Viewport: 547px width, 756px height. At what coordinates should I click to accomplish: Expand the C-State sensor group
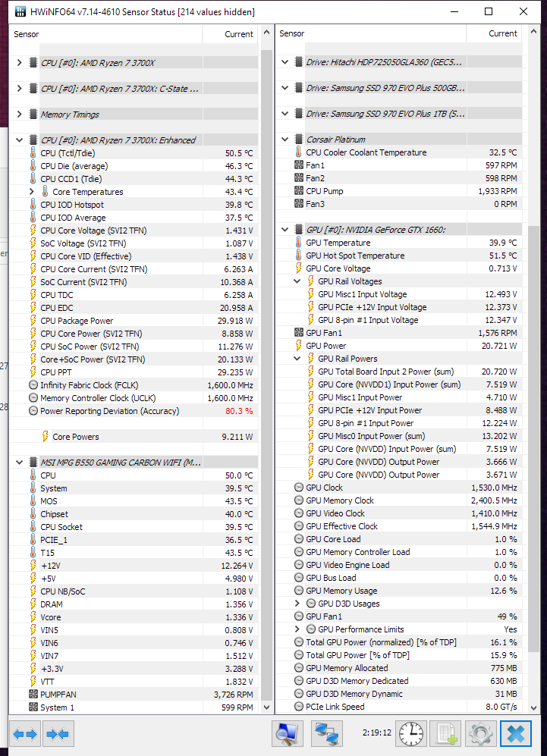[x=19, y=88]
